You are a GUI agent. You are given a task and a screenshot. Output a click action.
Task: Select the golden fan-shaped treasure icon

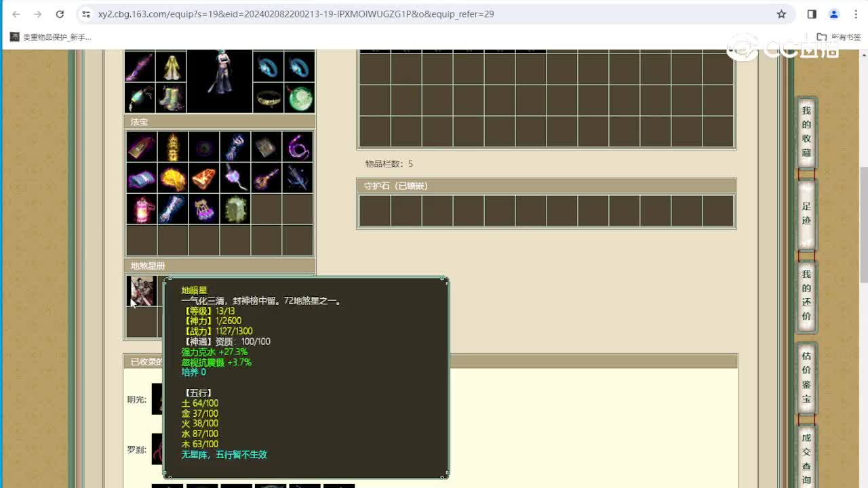[x=172, y=178]
